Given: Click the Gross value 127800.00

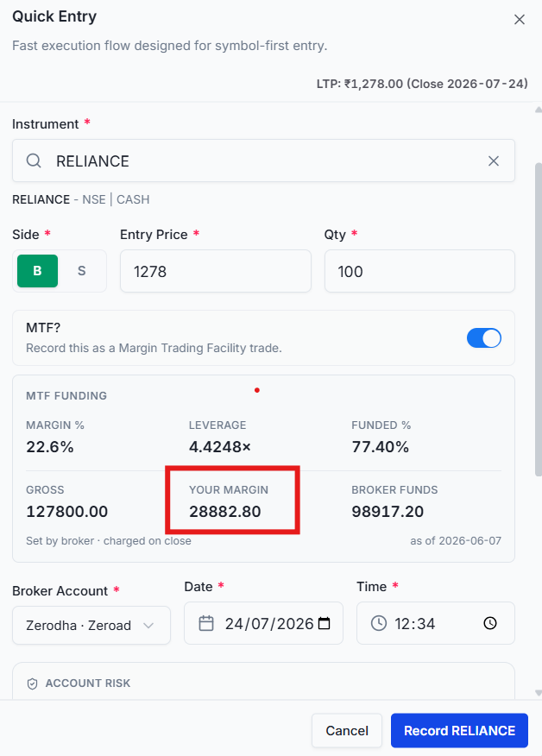Looking at the screenshot, I should click(67, 512).
